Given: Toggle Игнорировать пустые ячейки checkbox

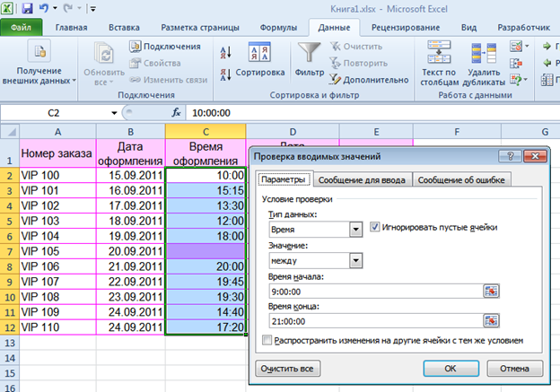Looking at the screenshot, I should point(374,227).
